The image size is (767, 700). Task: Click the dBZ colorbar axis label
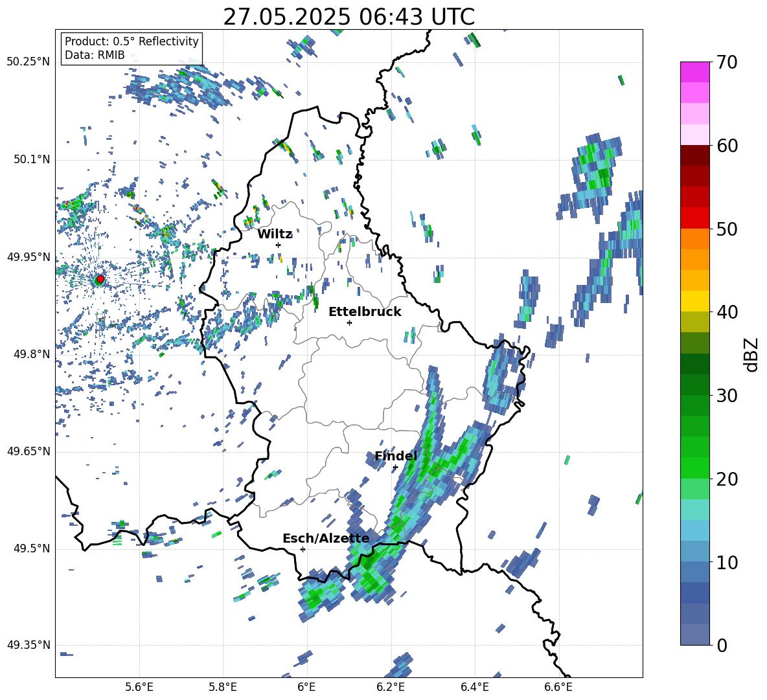751,354
